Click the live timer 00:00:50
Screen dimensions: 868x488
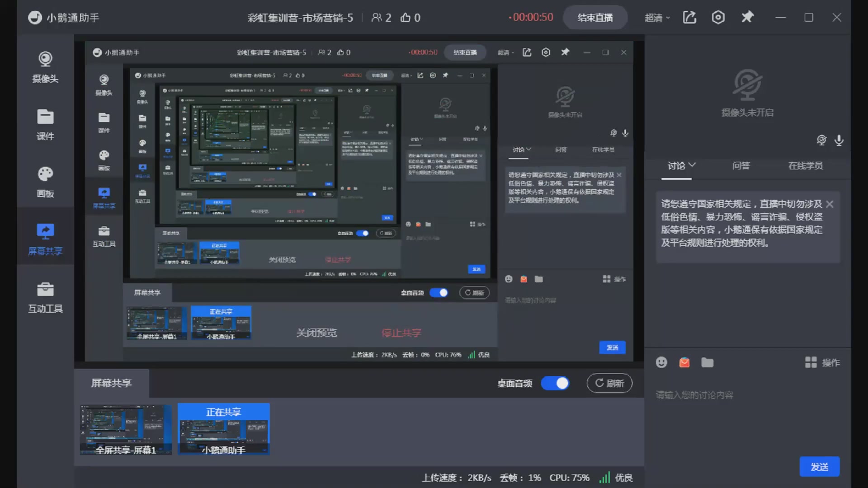coord(531,17)
